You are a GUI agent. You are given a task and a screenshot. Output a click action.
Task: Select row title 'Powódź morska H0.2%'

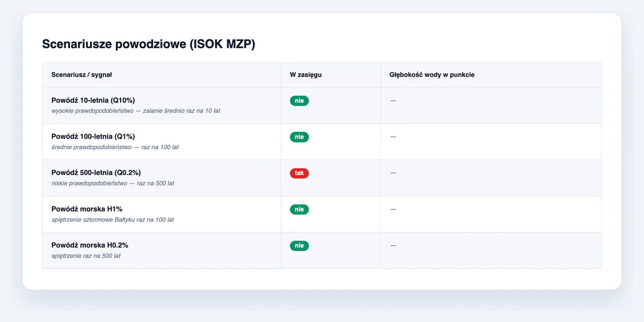90,245
